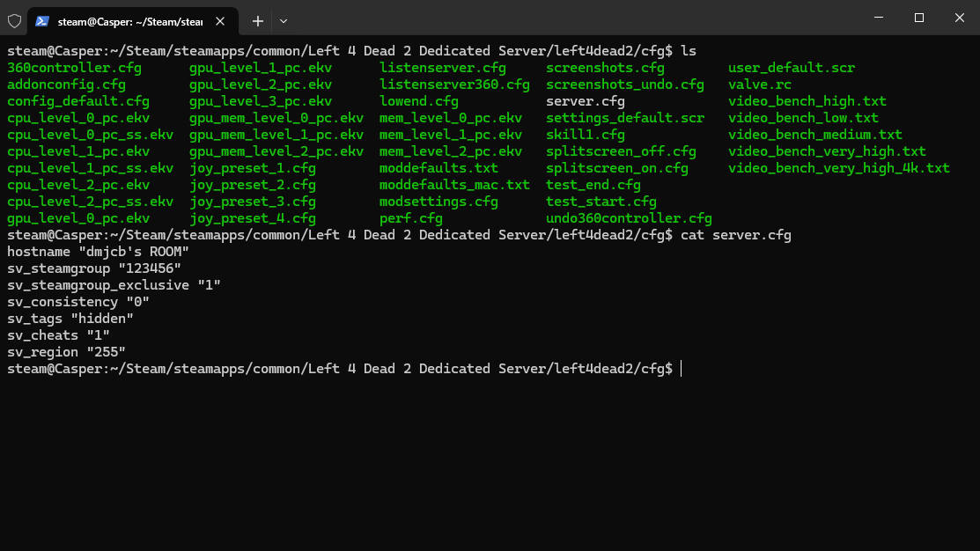The image size is (980, 551).
Task: Click file name test_end.cfg
Action: pos(593,185)
